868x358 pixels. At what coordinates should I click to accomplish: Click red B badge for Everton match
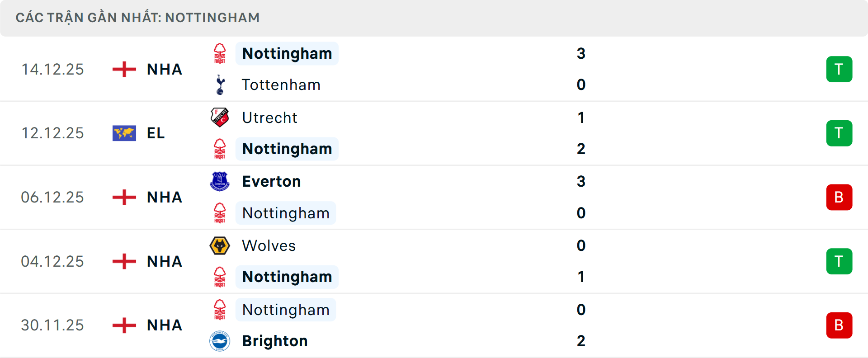pyautogui.click(x=839, y=197)
